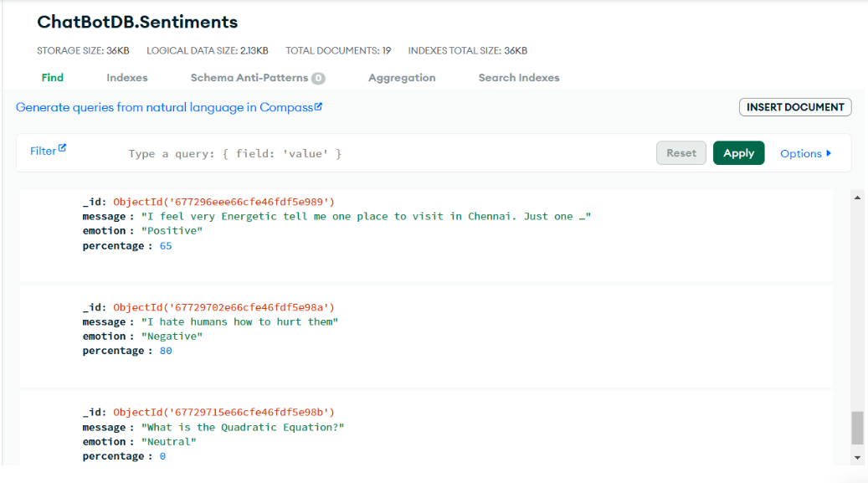This screenshot has width=868, height=483.
Task: Go to the Search Indexes tab
Action: [x=519, y=78]
